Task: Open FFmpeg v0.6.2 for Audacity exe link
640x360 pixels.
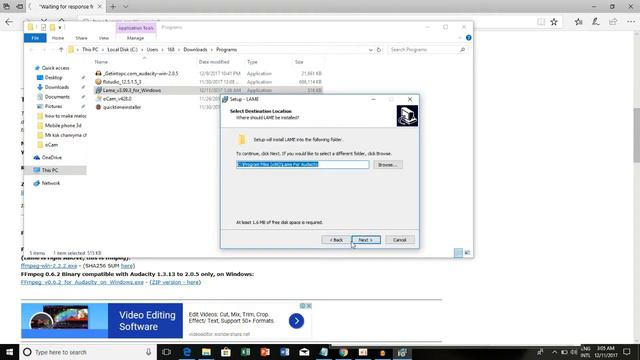Action: (x=82, y=282)
